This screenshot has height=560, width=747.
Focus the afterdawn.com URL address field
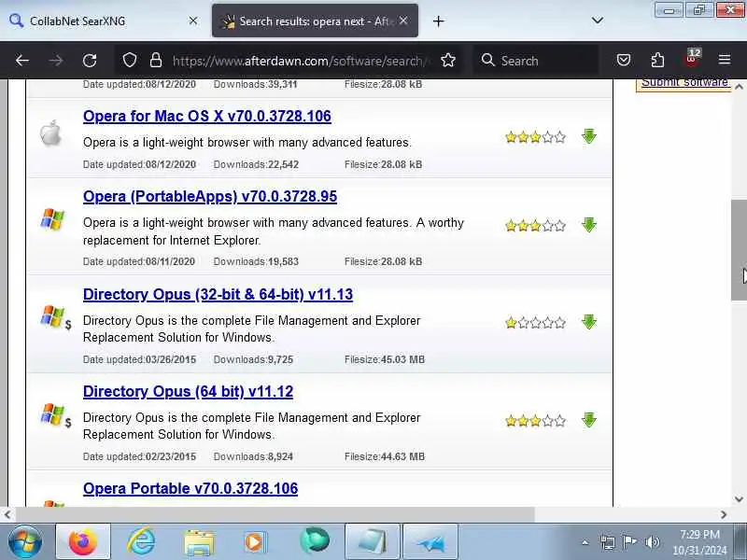(300, 61)
